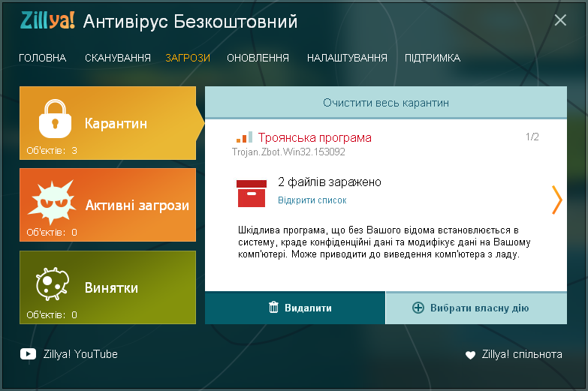Click the Trojan.Zbot.Win32.153092 threat name
This screenshot has width=588, height=391.
pos(288,152)
